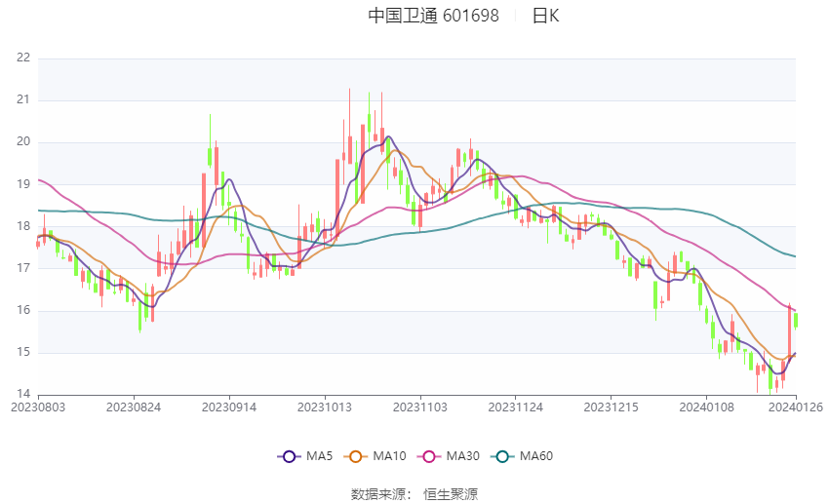Toggle the MA60 legend series
This screenshot has width=829, height=504.
pyautogui.click(x=522, y=456)
